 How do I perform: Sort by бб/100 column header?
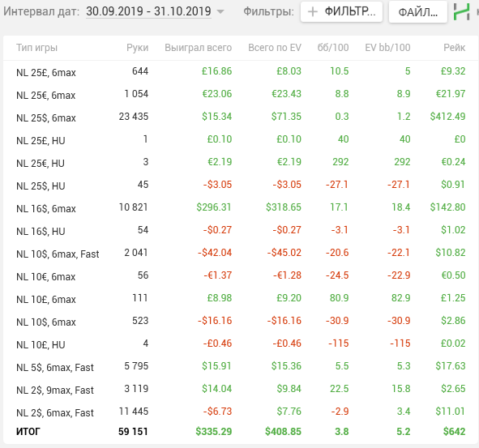point(333,48)
